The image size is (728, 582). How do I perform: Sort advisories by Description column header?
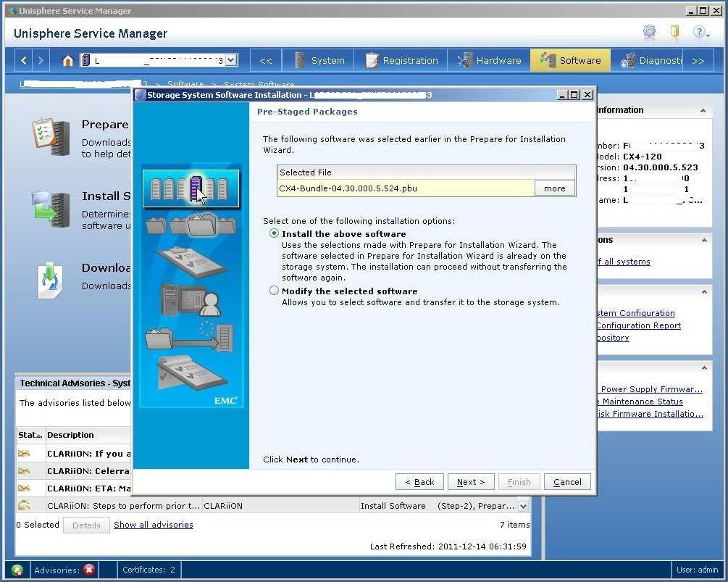point(88,435)
